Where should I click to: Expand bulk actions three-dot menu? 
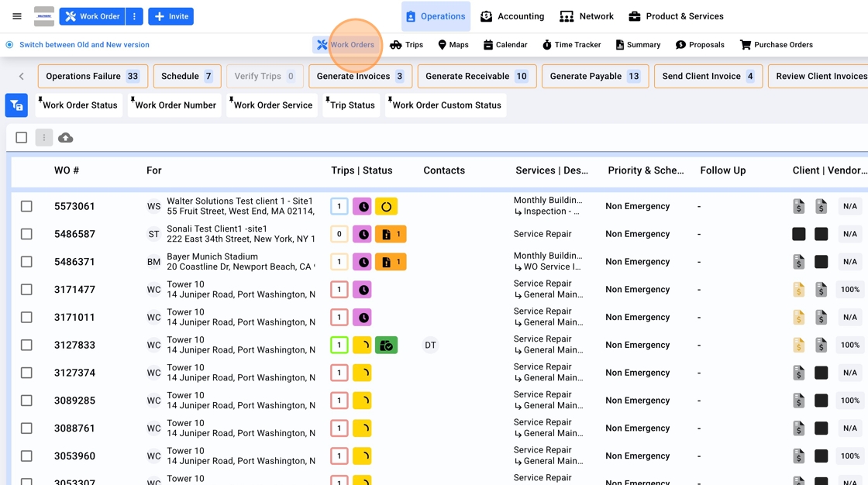[x=44, y=138]
